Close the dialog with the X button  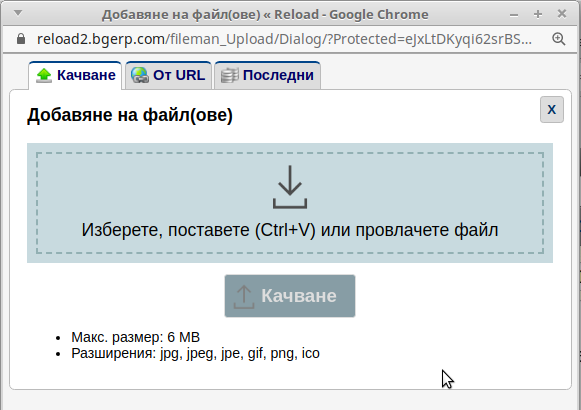(552, 109)
